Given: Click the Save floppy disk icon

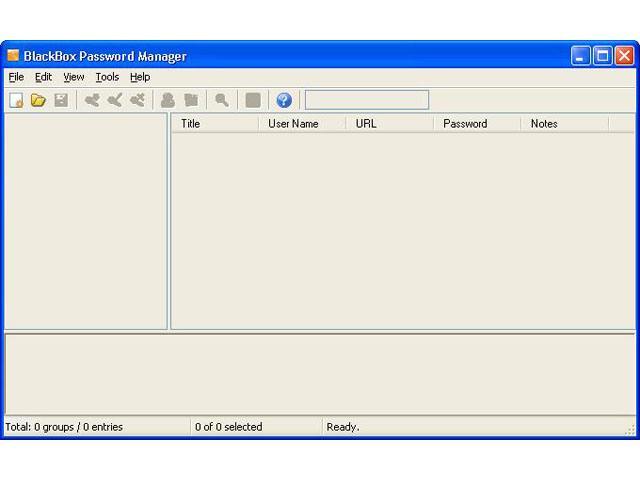Looking at the screenshot, I should click(61, 100).
